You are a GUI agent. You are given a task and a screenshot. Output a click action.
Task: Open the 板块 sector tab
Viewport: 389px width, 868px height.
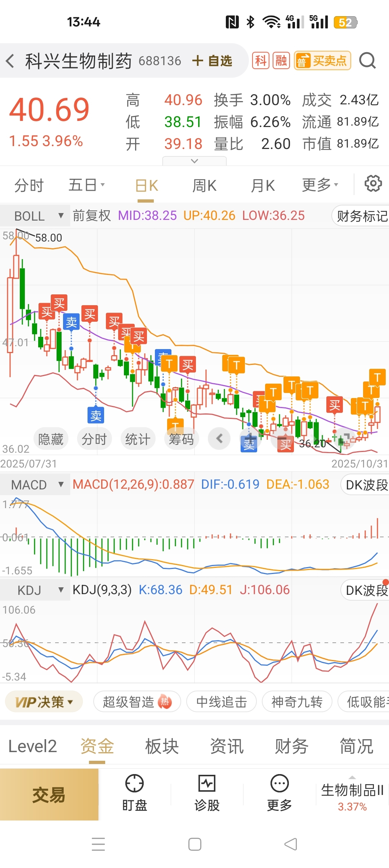[x=162, y=746]
